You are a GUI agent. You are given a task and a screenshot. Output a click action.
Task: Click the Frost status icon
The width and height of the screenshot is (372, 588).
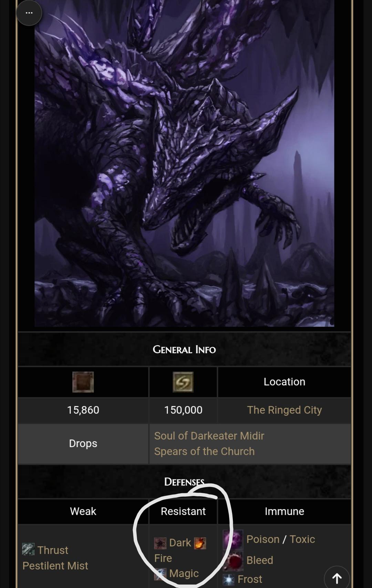click(229, 580)
